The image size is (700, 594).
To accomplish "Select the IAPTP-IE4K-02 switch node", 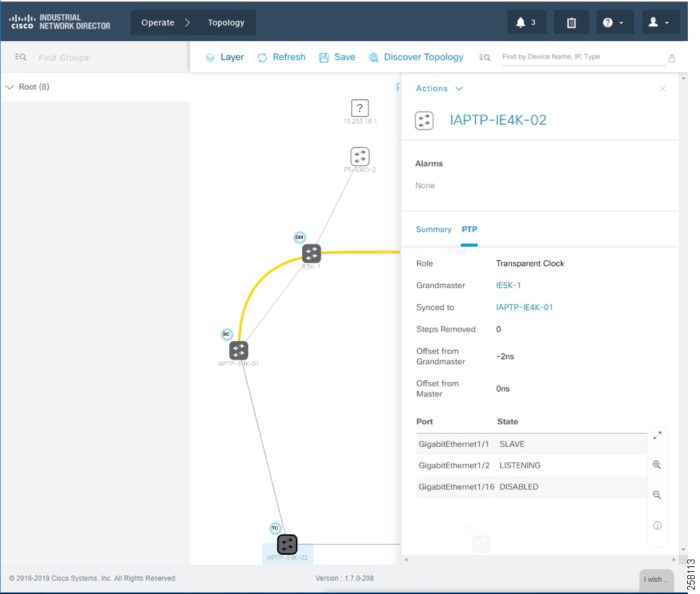I will click(x=287, y=545).
